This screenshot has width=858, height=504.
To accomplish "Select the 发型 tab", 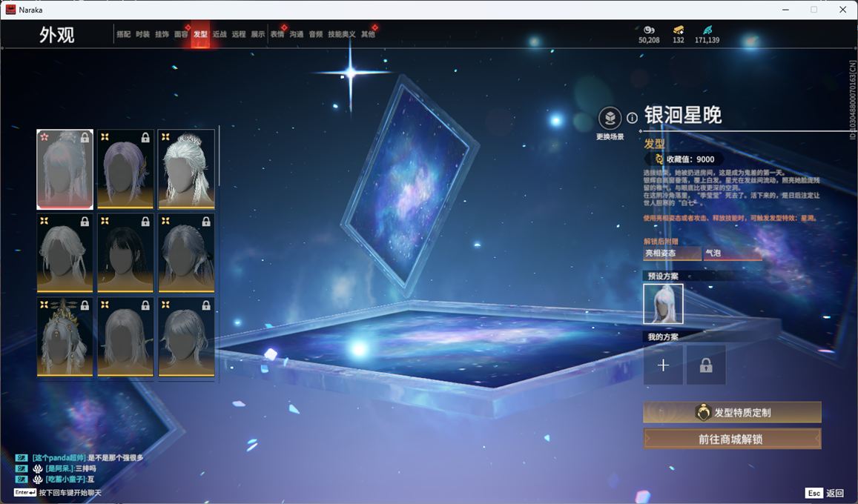I will click(x=200, y=34).
